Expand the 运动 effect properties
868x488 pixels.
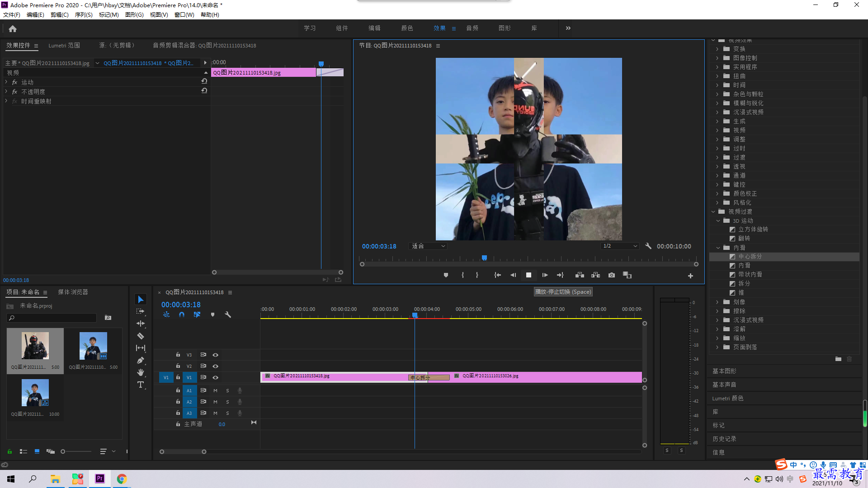[6, 82]
